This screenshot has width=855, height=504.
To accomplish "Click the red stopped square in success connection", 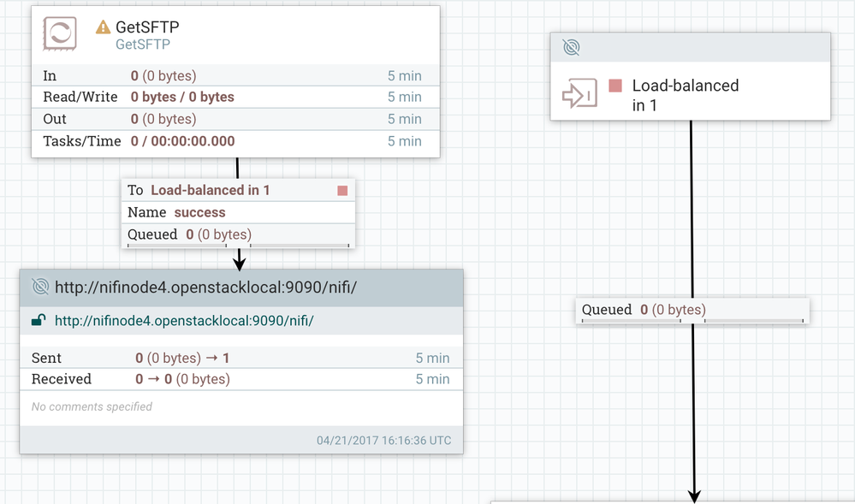I will pos(342,190).
